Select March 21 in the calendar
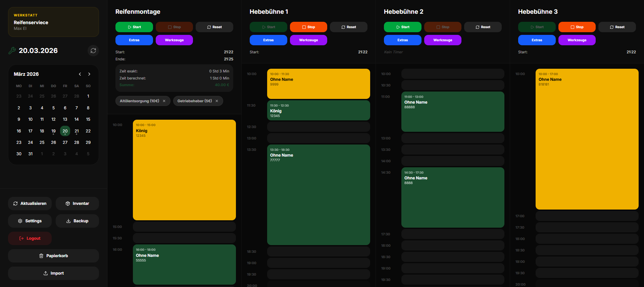 [77, 131]
